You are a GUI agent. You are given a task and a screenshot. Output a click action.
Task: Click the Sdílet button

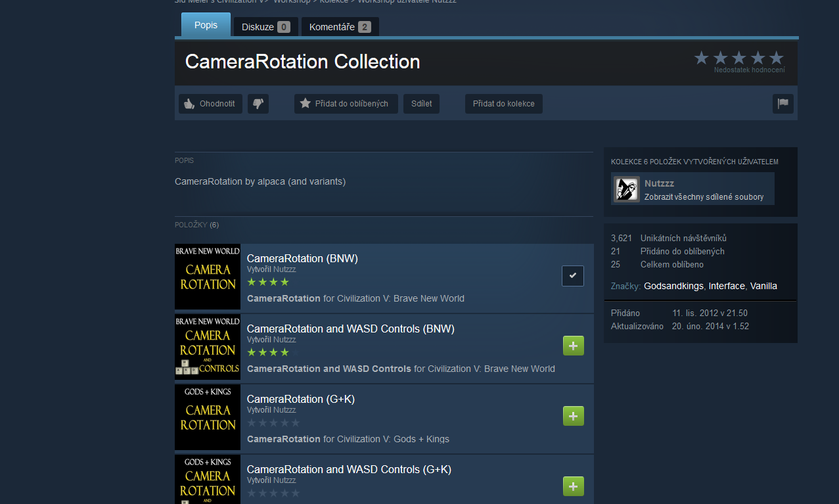pos(421,104)
